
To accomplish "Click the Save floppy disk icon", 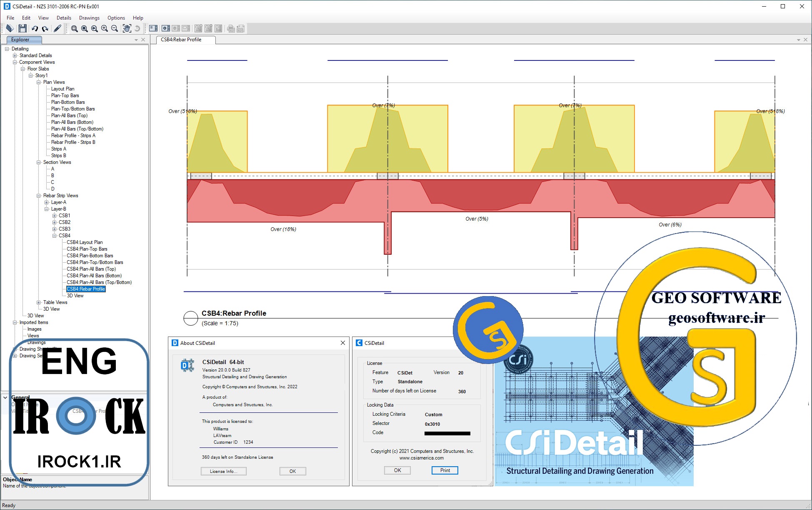I will click(x=22, y=28).
